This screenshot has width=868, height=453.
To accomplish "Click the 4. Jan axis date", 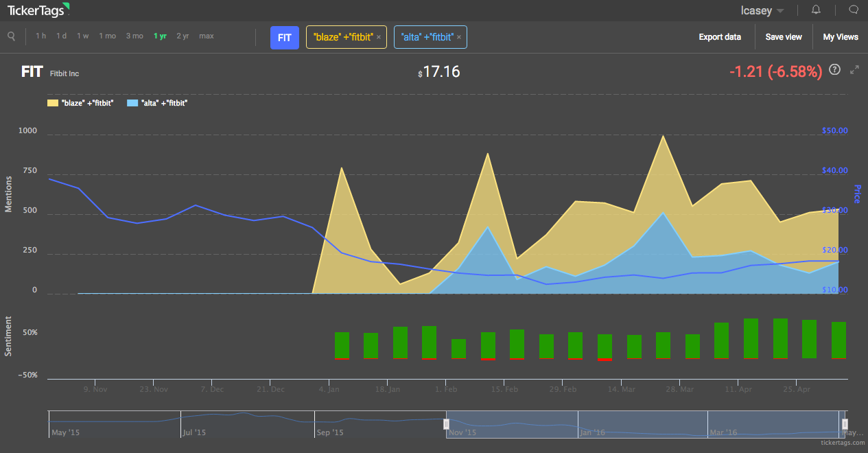I will coord(329,389).
